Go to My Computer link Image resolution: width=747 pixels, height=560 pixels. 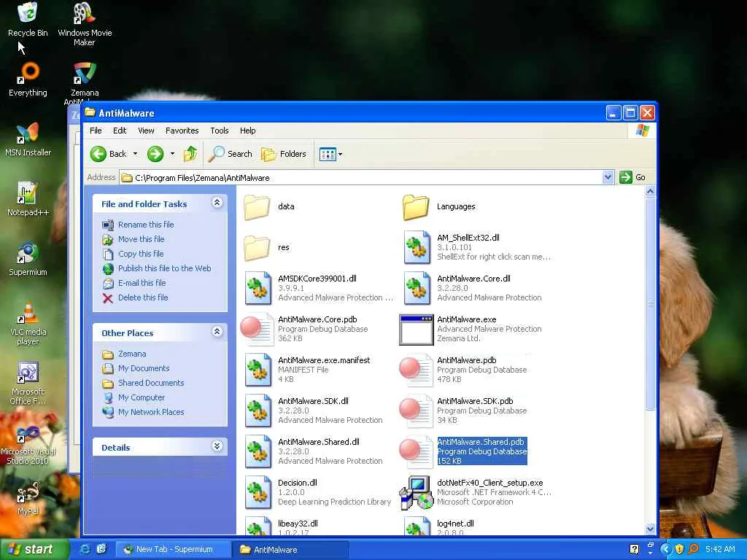[141, 397]
